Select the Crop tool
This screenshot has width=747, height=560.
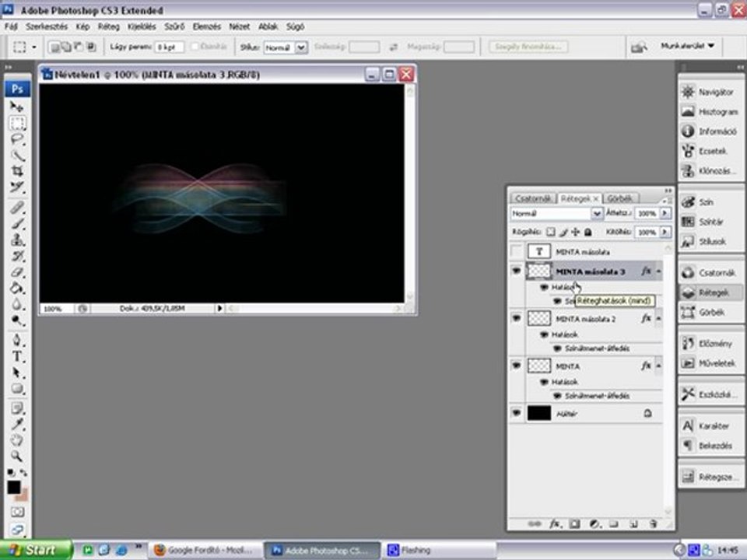tap(17, 171)
